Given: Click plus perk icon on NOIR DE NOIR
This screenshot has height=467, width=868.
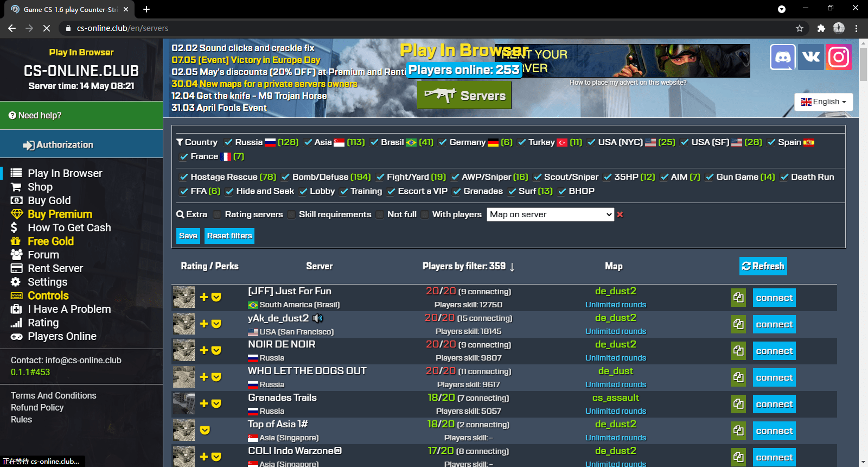Looking at the screenshot, I should 204,350.
